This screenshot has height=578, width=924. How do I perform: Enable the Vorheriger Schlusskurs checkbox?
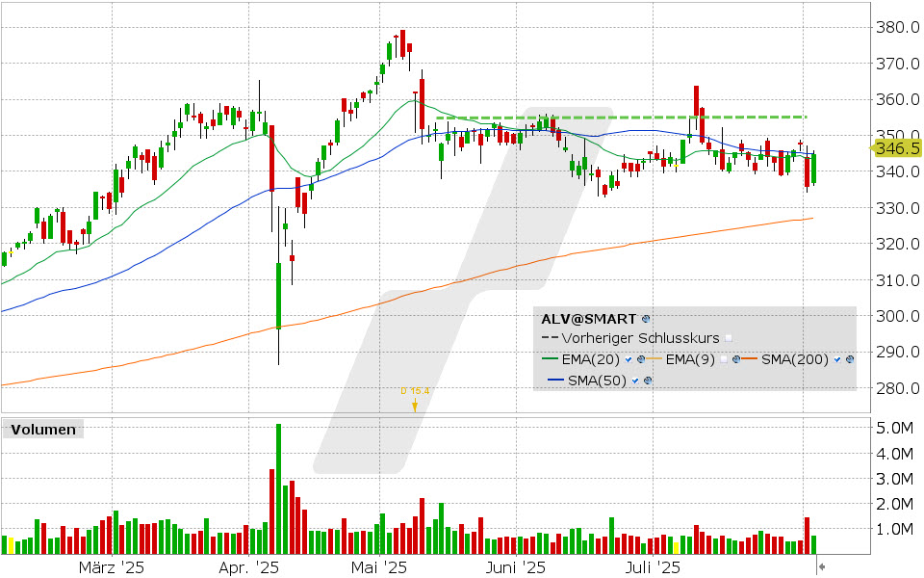click(729, 338)
